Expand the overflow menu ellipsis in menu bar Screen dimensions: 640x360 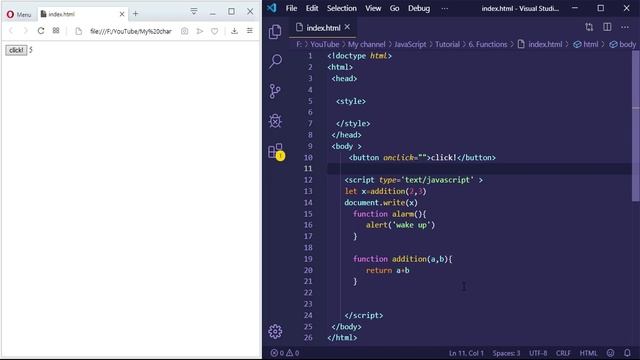point(444,9)
